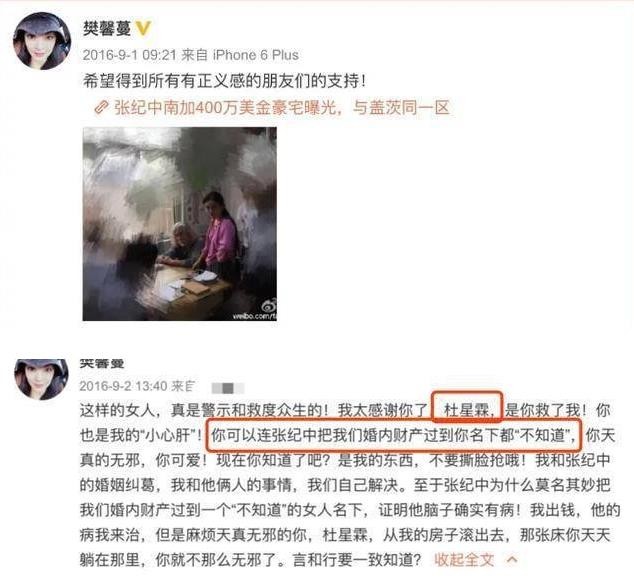Click timestamp 2016-9-1 09:21

[129, 55]
